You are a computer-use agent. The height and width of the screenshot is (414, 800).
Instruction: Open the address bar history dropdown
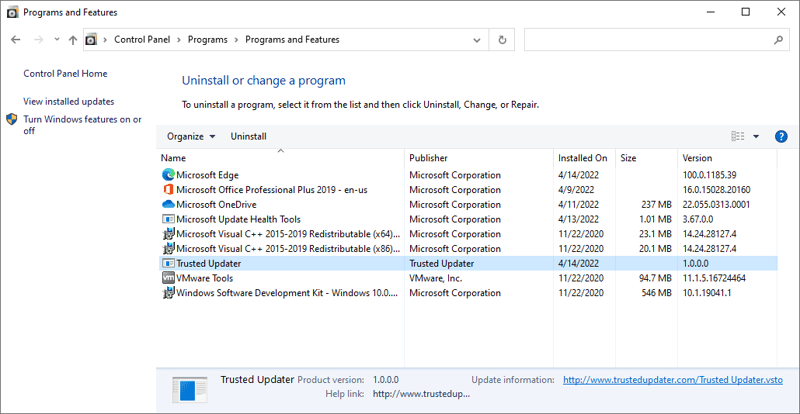477,40
